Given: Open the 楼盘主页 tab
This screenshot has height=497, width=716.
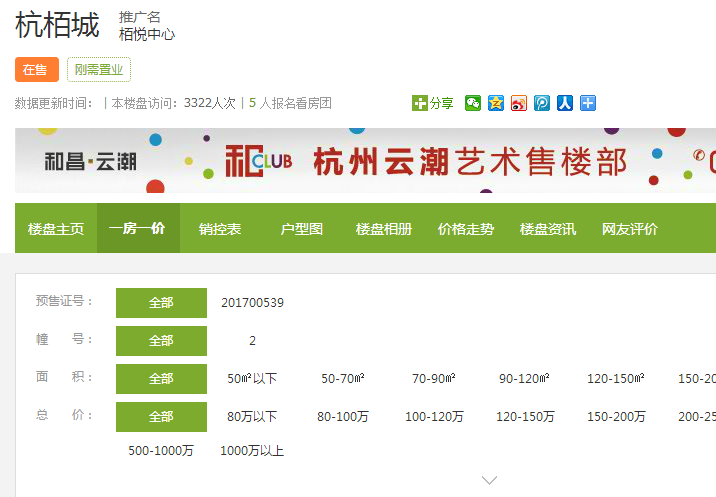Looking at the screenshot, I should pyautogui.click(x=56, y=229).
